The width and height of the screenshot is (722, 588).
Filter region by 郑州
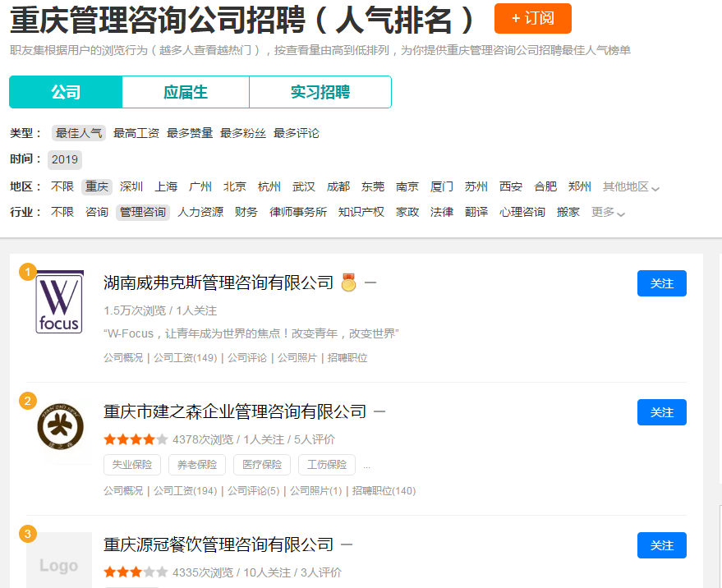click(580, 186)
